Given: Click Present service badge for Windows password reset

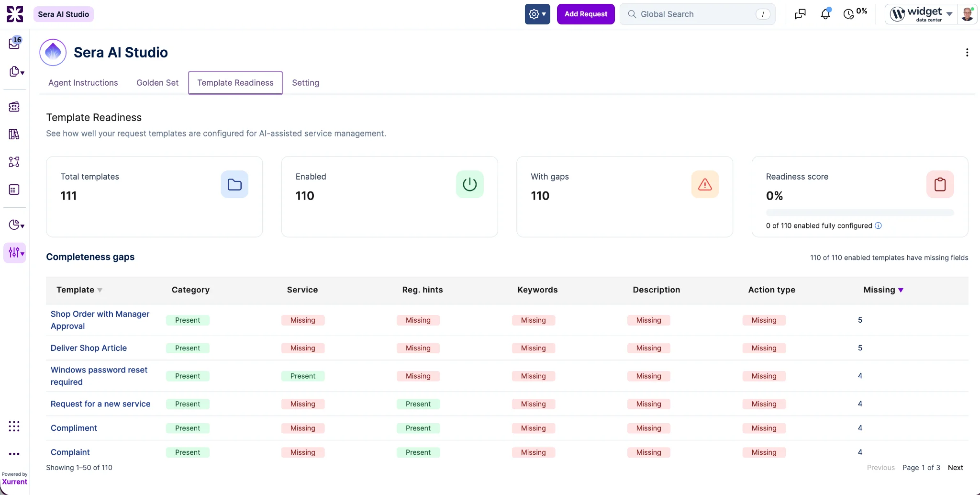Looking at the screenshot, I should tap(303, 376).
